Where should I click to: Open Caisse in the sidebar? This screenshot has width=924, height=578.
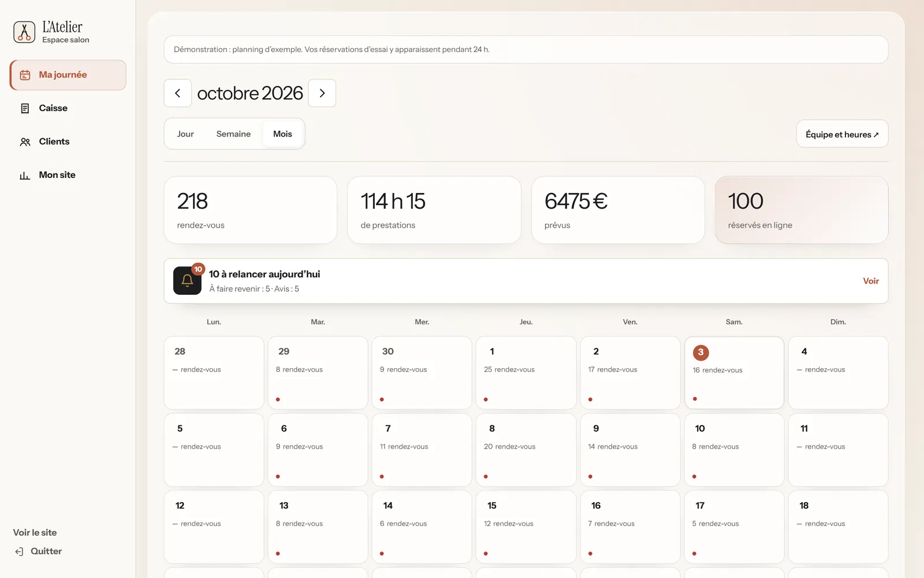pyautogui.click(x=68, y=108)
